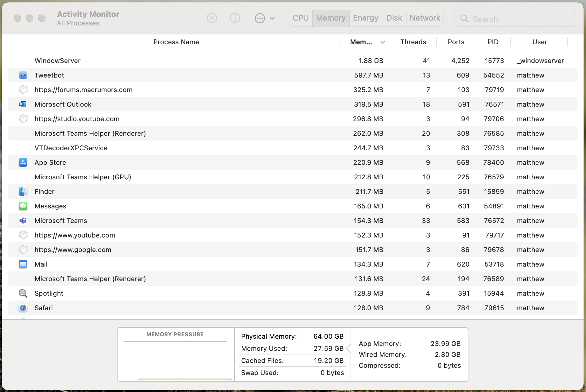Click shield icon beside studio.youtube.com
This screenshot has height=392, width=586.
click(x=23, y=119)
